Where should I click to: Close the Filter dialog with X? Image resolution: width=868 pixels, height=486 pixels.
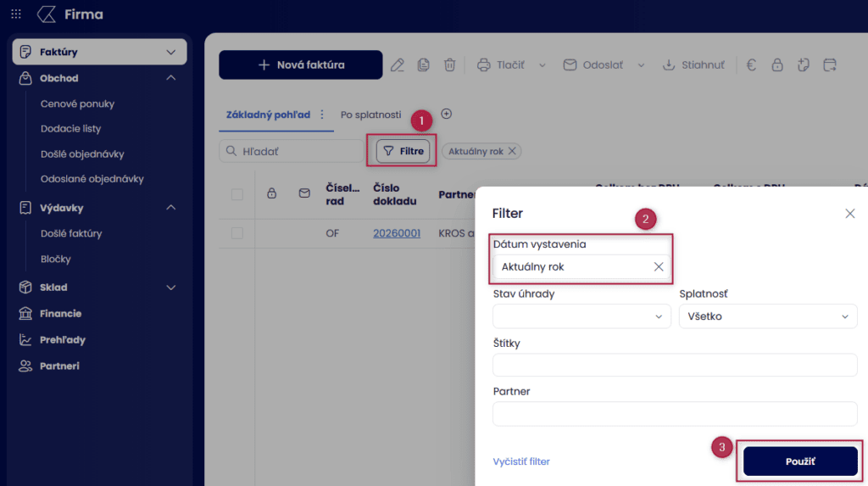[x=849, y=214]
